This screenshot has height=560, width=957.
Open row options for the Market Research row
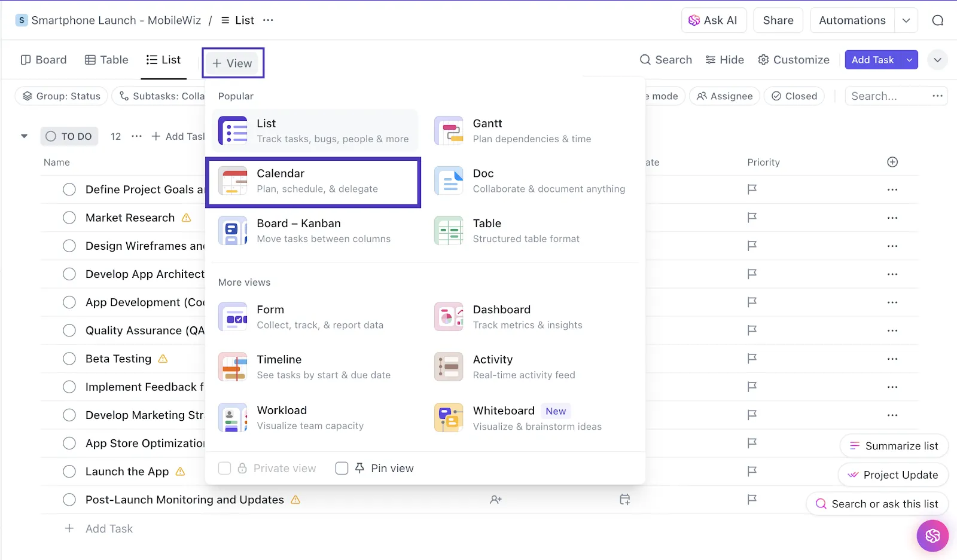coord(892,218)
